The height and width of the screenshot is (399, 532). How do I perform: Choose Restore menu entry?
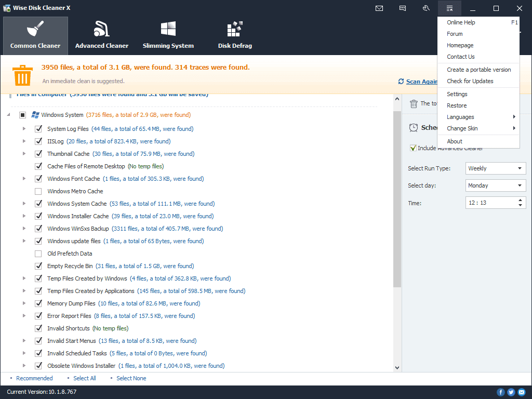pyautogui.click(x=478, y=105)
